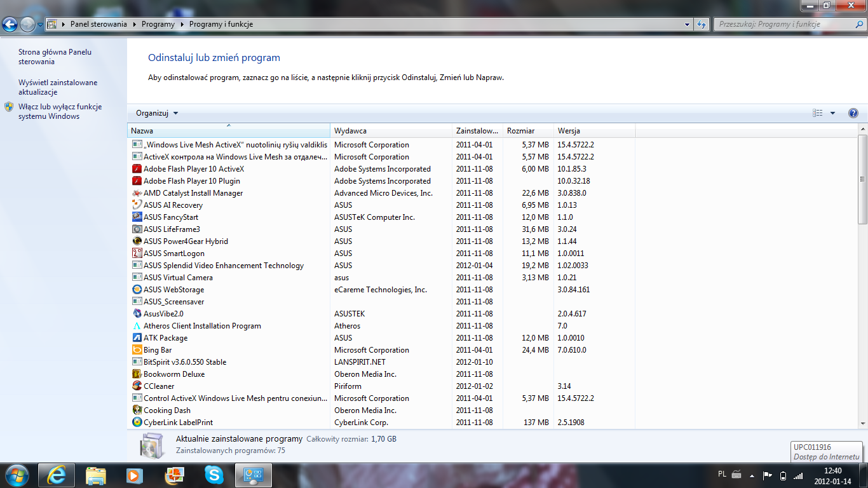Click the shield icon next to Windows features
868x488 pixels.
click(x=9, y=107)
